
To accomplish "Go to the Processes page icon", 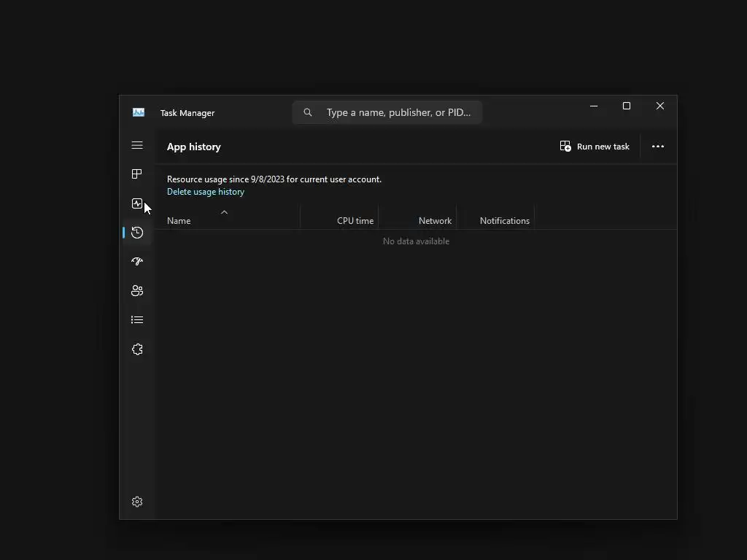I will pos(136,174).
